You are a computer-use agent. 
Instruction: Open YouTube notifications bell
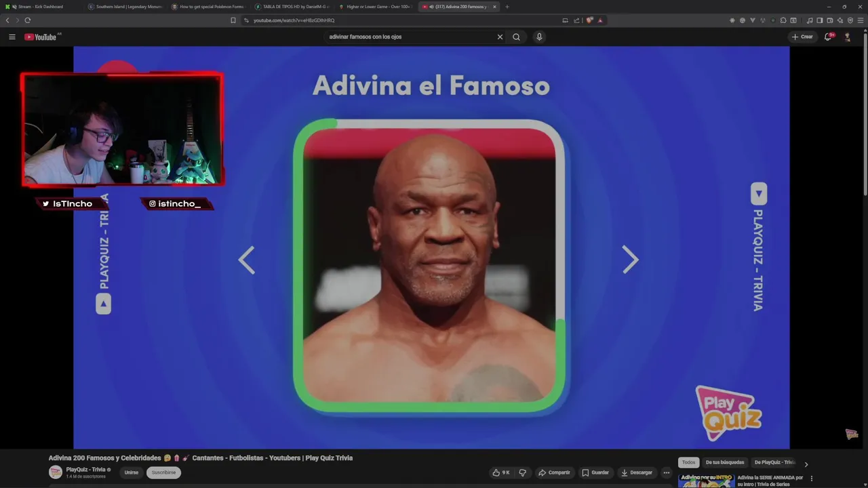(828, 37)
